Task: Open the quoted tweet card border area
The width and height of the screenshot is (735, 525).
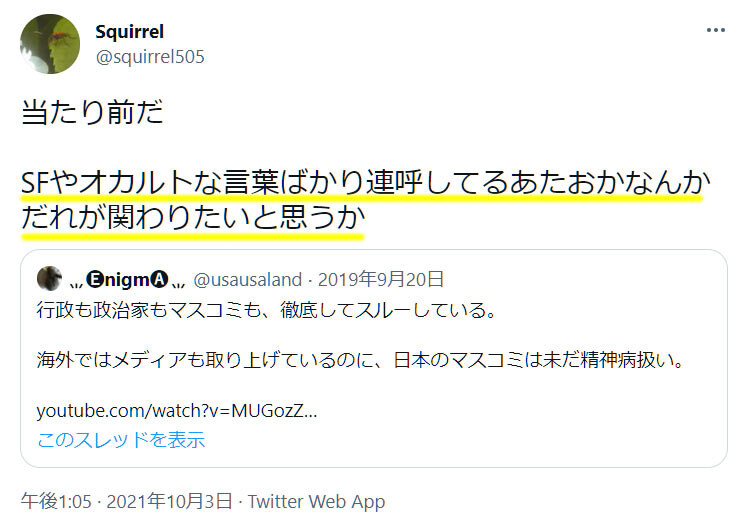Action: point(374,359)
